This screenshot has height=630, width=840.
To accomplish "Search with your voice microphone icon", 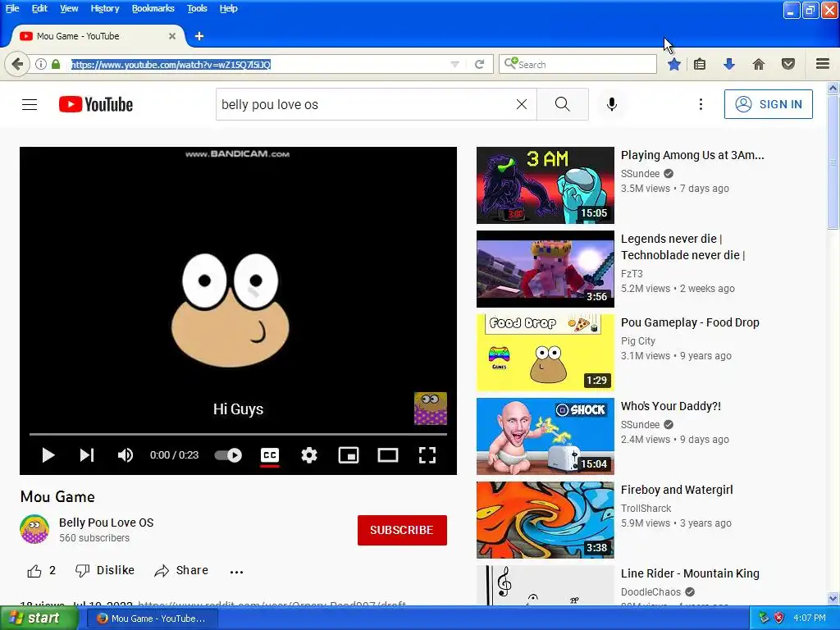I will pos(612,104).
